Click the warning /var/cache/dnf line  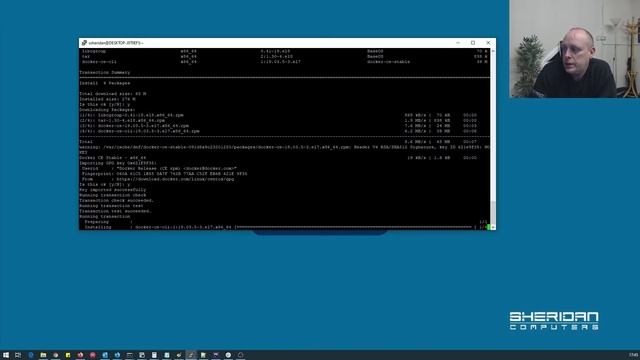tap(284, 147)
